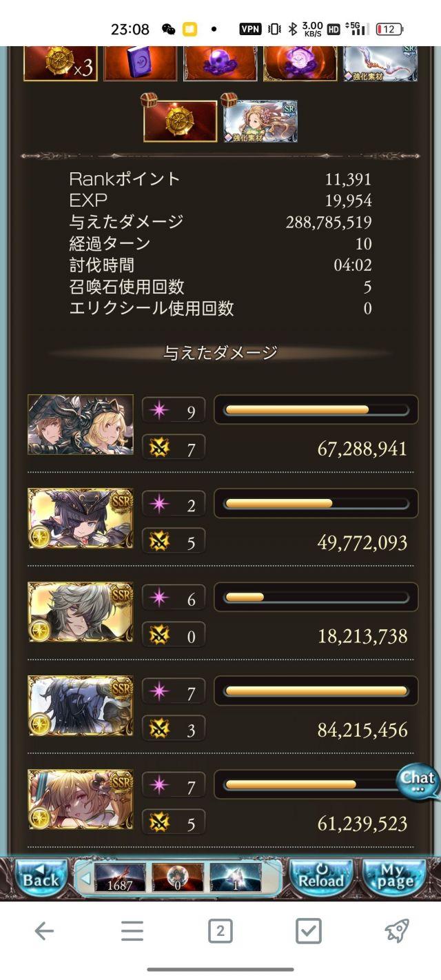View the SR girl summon chest reward
Image resolution: width=441 pixels, height=980 pixels.
point(260,121)
